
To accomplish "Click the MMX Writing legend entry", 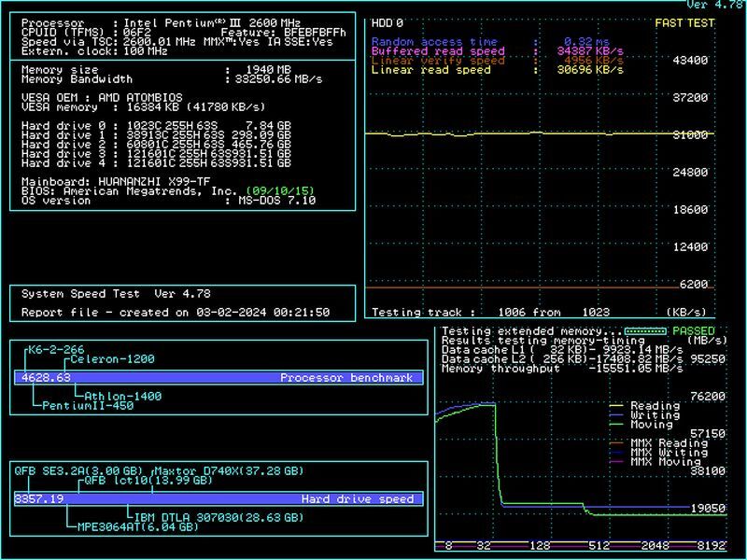I will coord(658,453).
